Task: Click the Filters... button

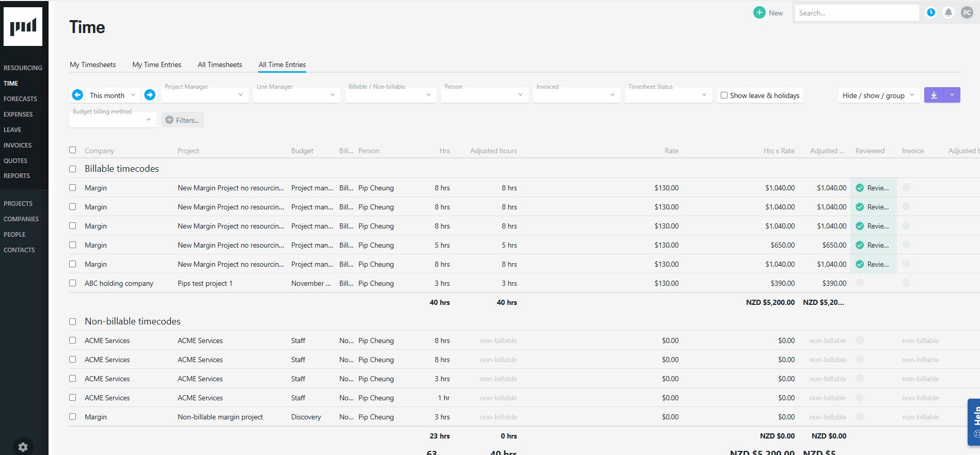Action: [x=182, y=120]
